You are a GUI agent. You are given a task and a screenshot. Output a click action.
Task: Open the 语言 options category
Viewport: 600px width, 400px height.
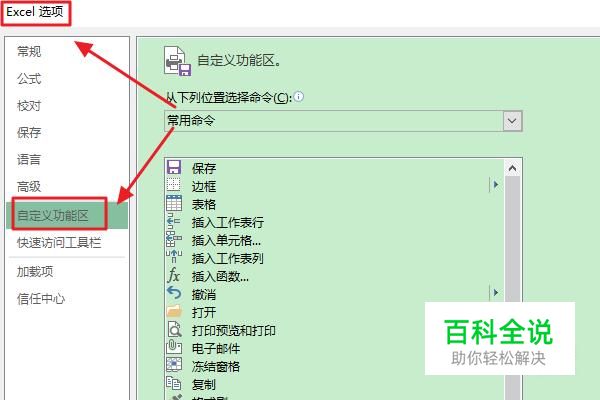click(x=29, y=159)
